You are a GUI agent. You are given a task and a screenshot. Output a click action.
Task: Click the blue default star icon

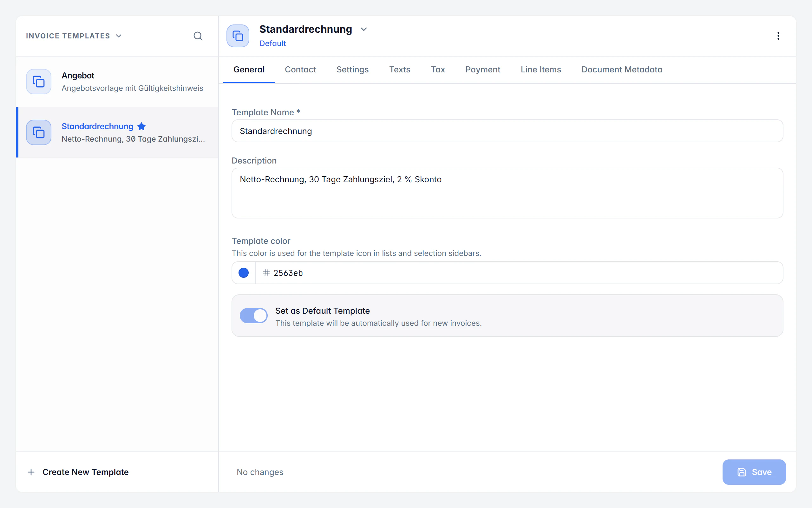[141, 126]
